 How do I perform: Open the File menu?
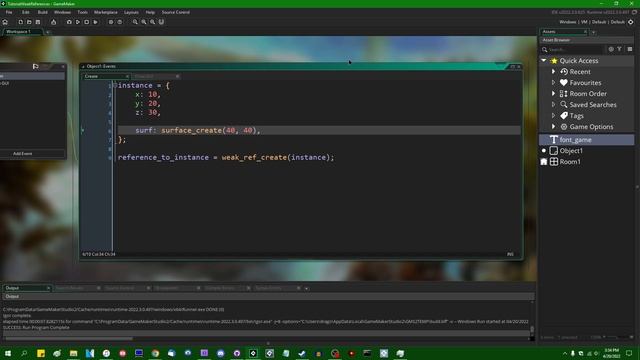[9, 12]
